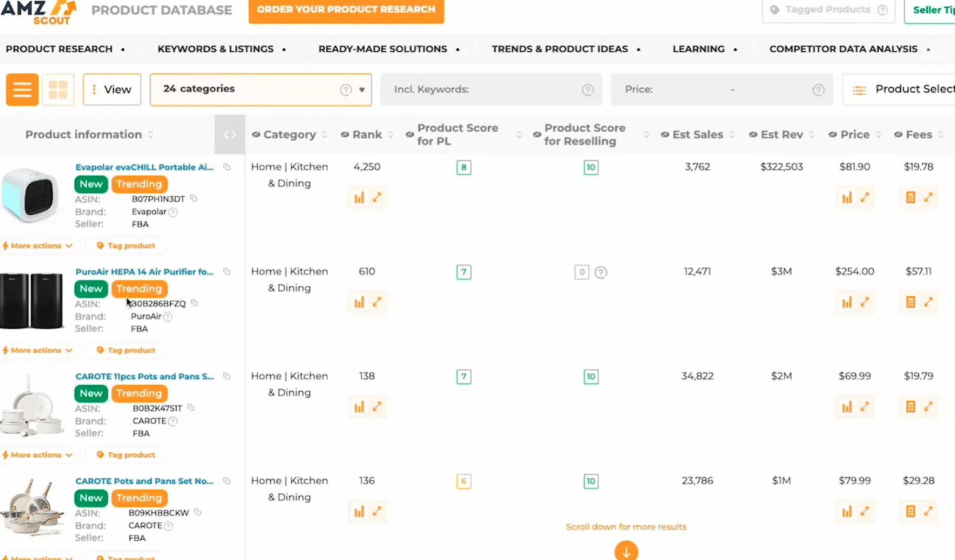Copy ASIN B07PH1N3DT icon
Image resolution: width=955 pixels, height=560 pixels.
point(194,199)
